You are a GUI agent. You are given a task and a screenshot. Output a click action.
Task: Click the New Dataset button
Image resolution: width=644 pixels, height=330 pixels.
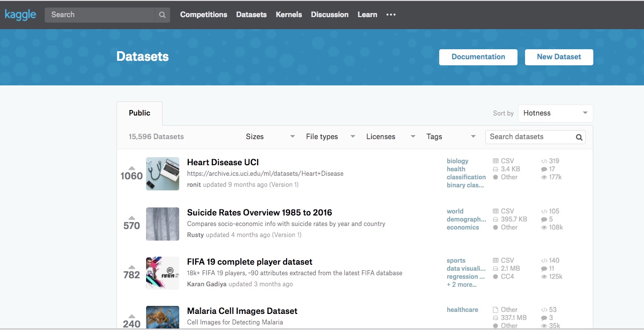point(559,57)
